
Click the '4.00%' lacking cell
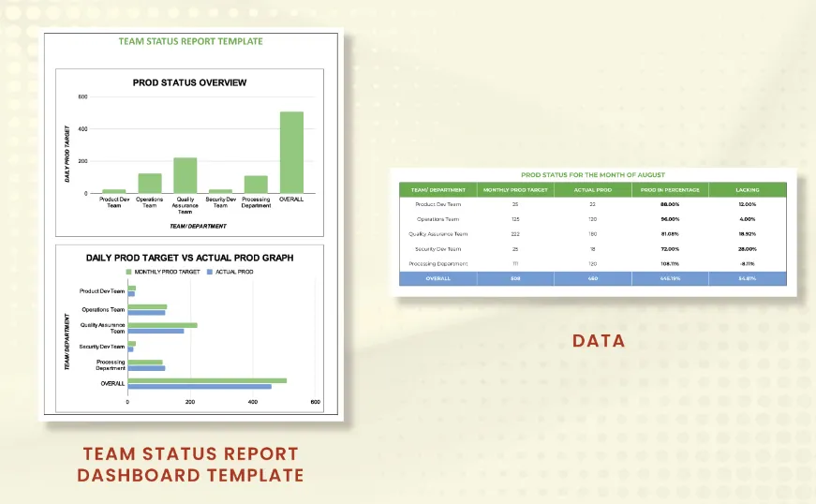tap(748, 219)
